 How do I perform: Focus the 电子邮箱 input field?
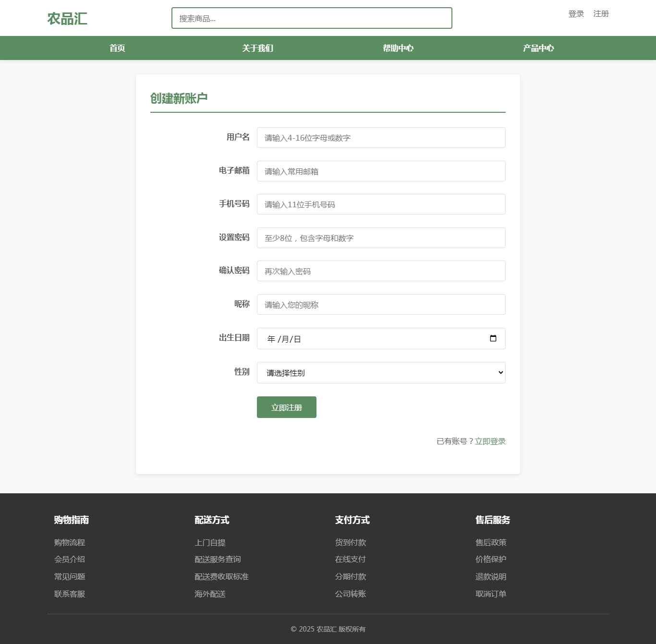coord(381,171)
